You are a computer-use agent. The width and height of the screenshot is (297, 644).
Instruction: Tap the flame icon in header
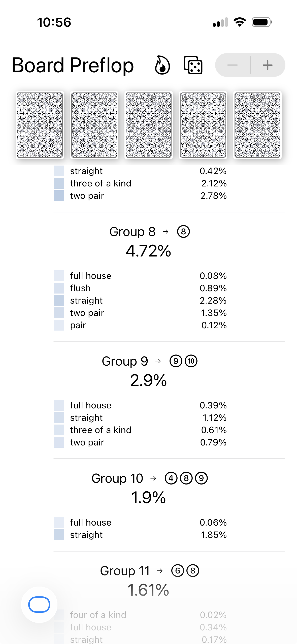tap(162, 65)
